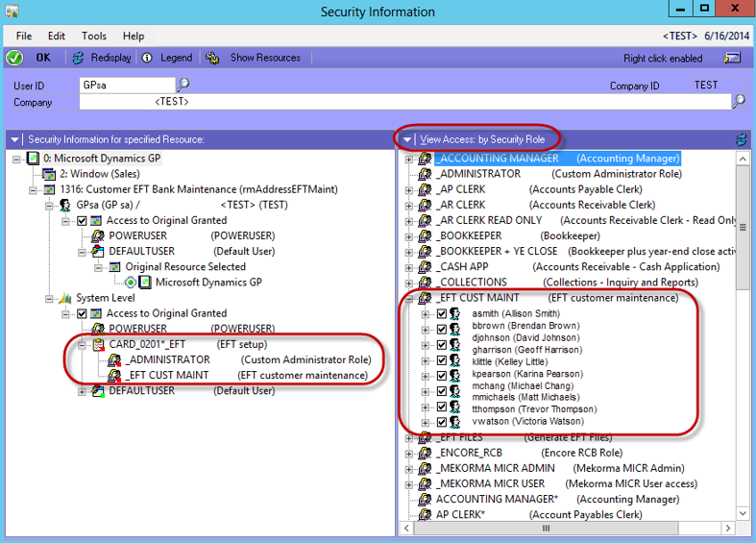Click the _ADMINISTRATOR role icon in left tree

(x=114, y=359)
